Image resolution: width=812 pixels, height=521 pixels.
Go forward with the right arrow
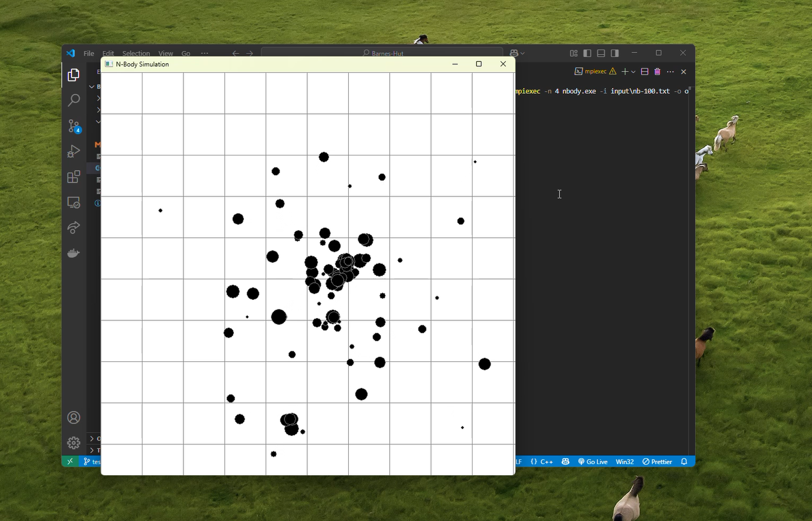tap(250, 53)
